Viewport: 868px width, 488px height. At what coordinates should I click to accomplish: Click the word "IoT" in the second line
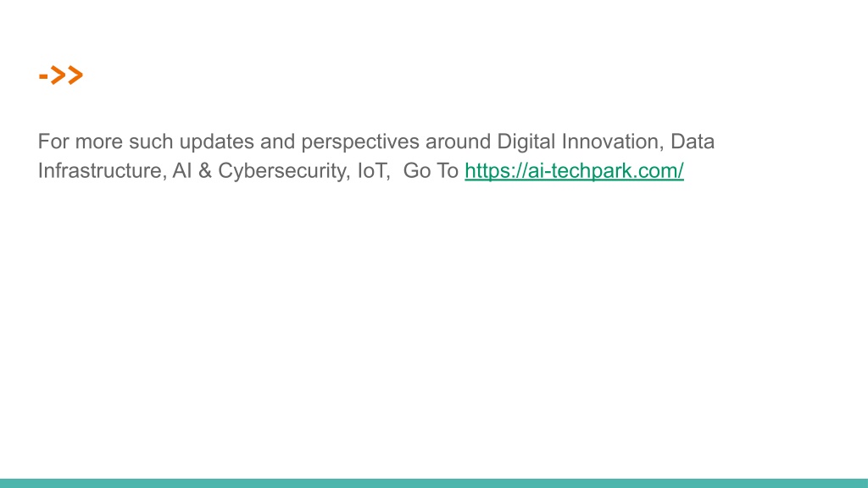pyautogui.click(x=374, y=170)
